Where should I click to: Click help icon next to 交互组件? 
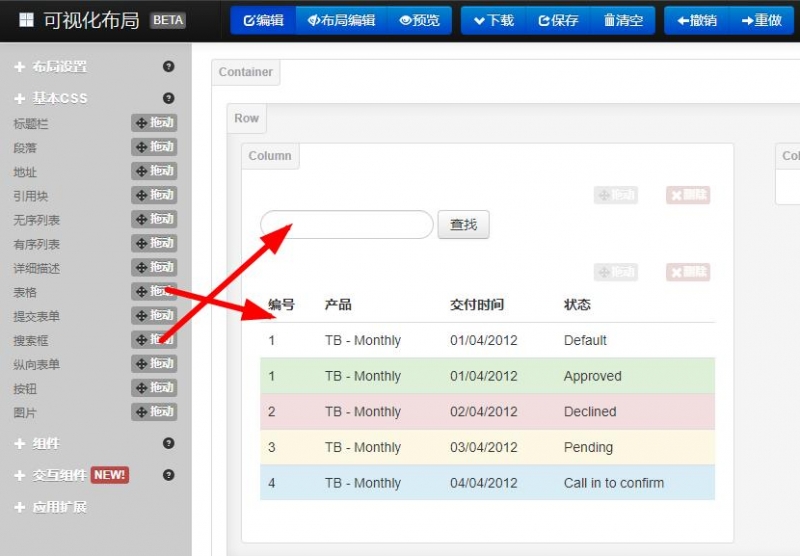coord(169,475)
